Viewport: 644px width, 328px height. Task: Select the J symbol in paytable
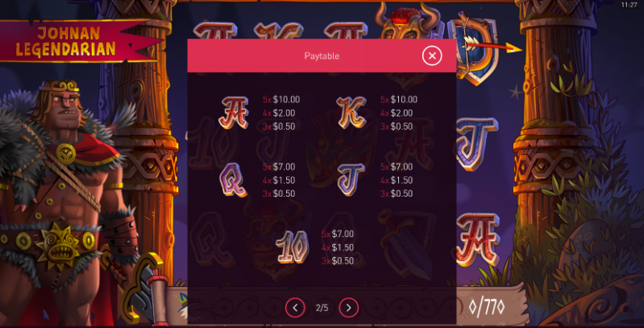(x=351, y=180)
